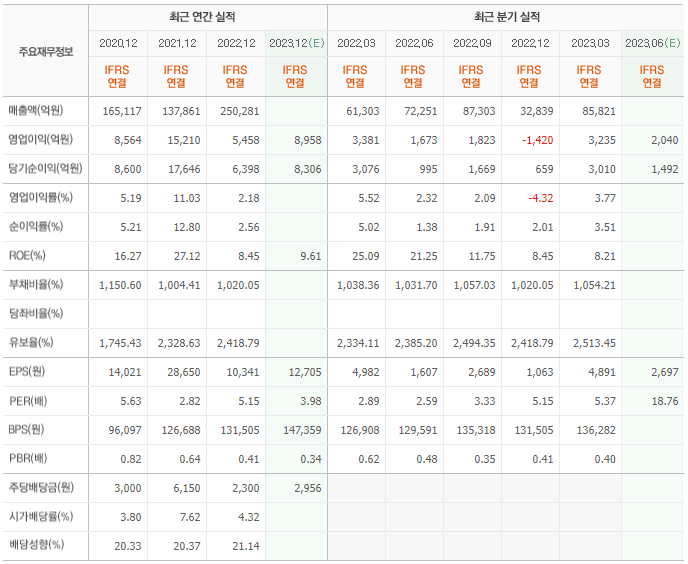The width and height of the screenshot is (688, 564).
Task: Select debt ratio value 1,150.60
Action: (120, 285)
